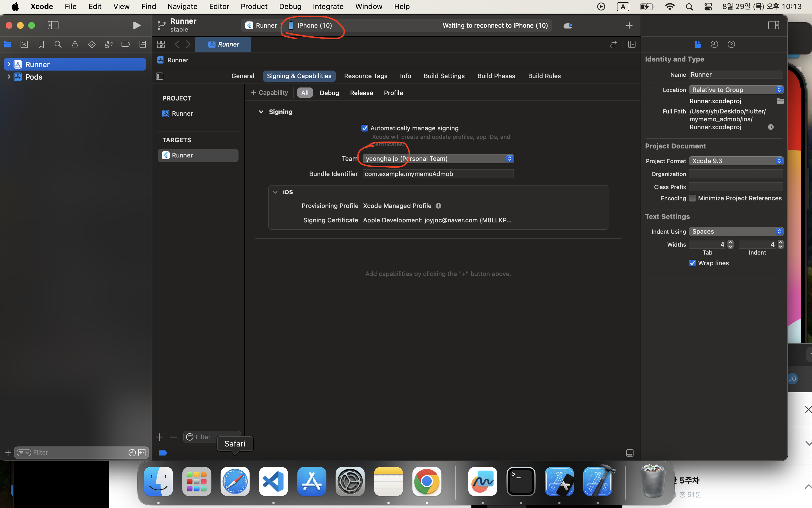Filter capabilities by Debug configuration
This screenshot has width=812, height=508.
point(329,93)
